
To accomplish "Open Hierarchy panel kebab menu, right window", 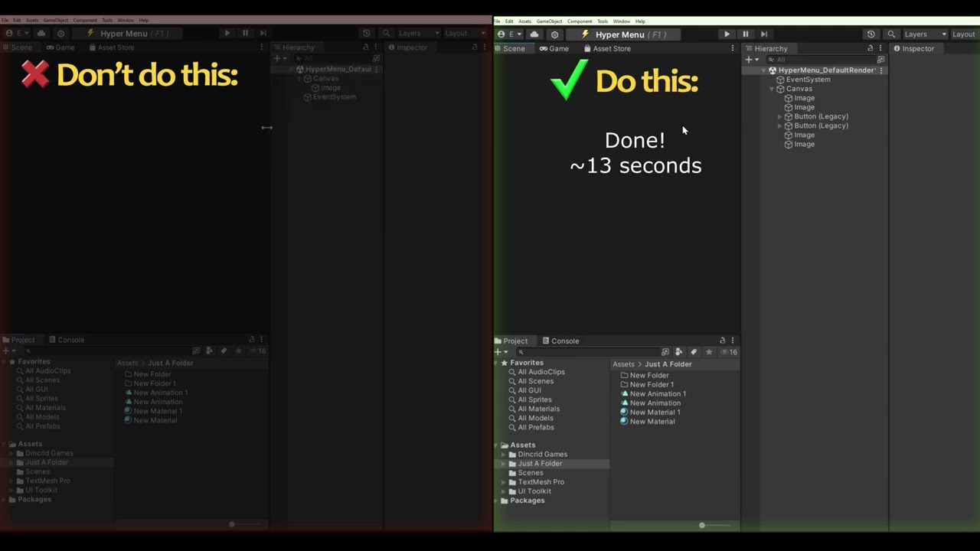I will pyautogui.click(x=880, y=48).
